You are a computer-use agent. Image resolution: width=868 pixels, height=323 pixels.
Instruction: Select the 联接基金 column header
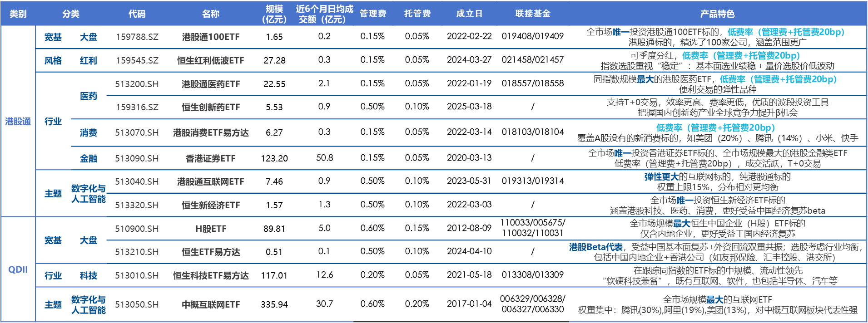click(x=533, y=14)
